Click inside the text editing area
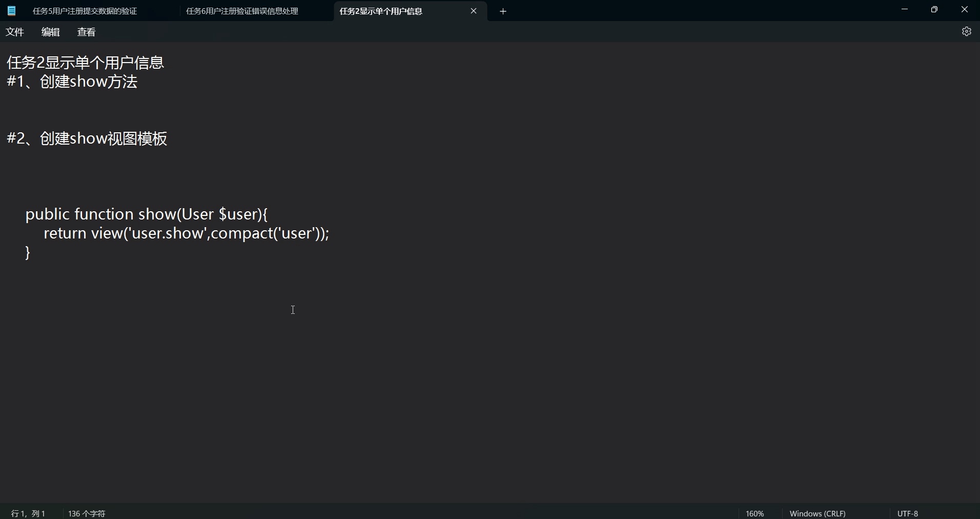 (x=293, y=310)
